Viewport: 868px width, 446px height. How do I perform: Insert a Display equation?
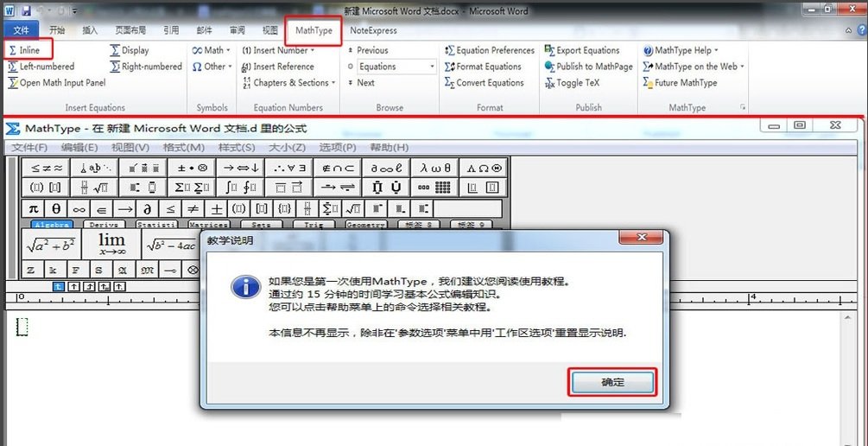[x=130, y=50]
